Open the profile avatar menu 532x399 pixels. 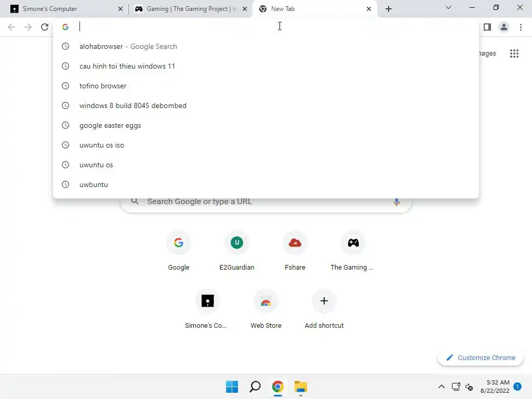(504, 27)
